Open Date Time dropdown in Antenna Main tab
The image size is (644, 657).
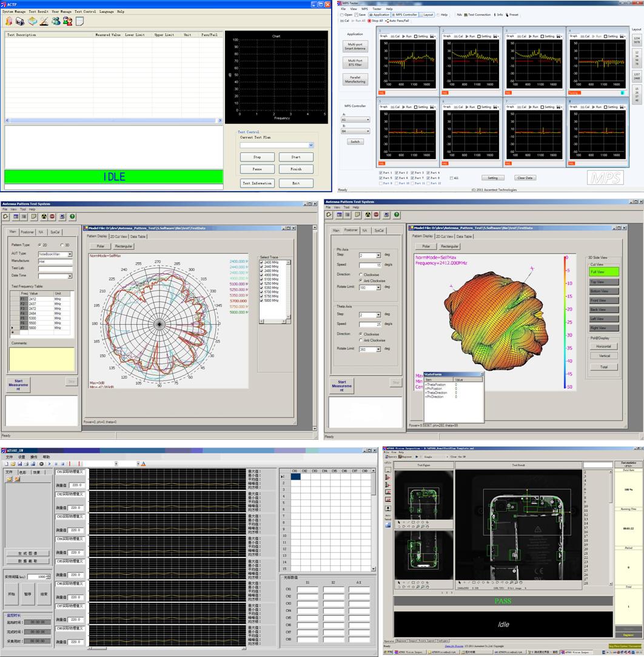tap(70, 276)
